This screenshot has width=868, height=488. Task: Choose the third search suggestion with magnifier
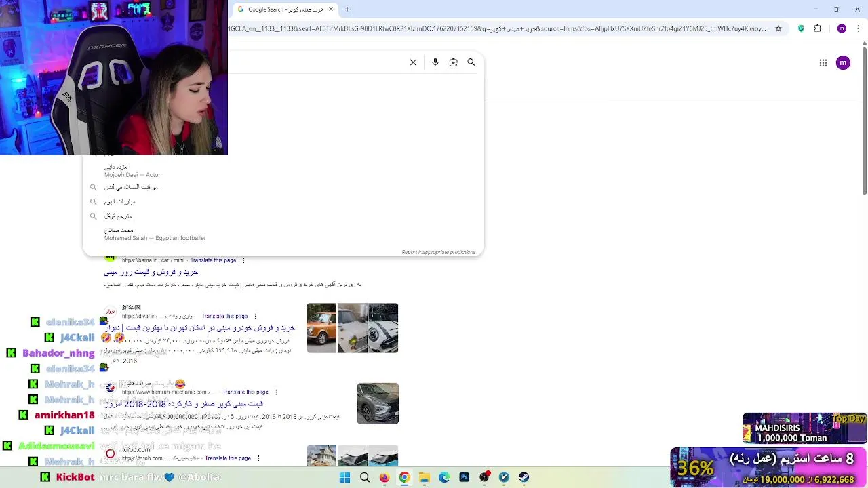(283, 201)
